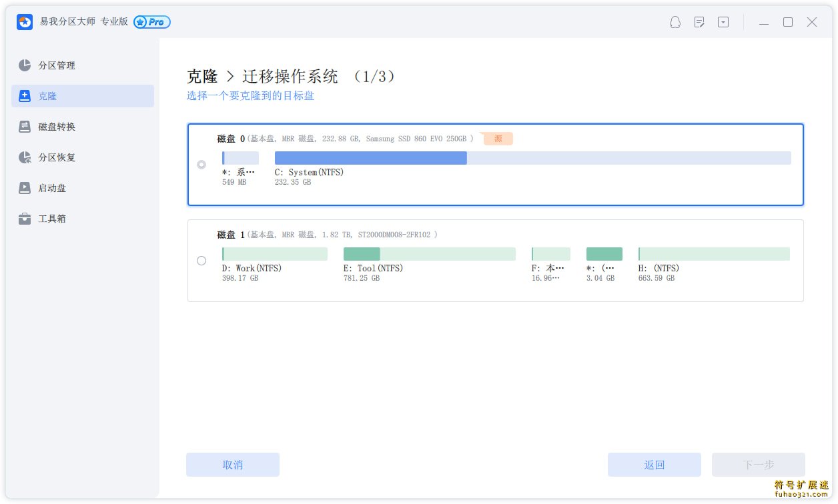The height and width of the screenshot is (504, 838).
Task: Minimize the window
Action: (764, 22)
